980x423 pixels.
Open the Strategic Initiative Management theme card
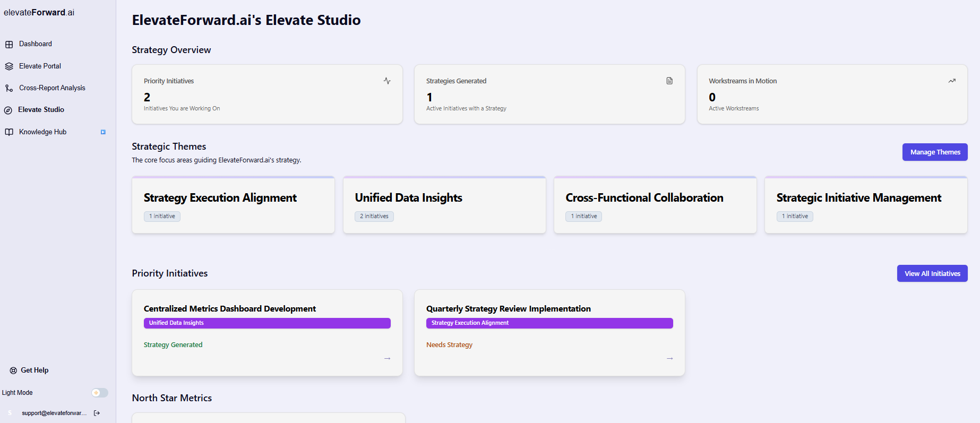(866, 205)
